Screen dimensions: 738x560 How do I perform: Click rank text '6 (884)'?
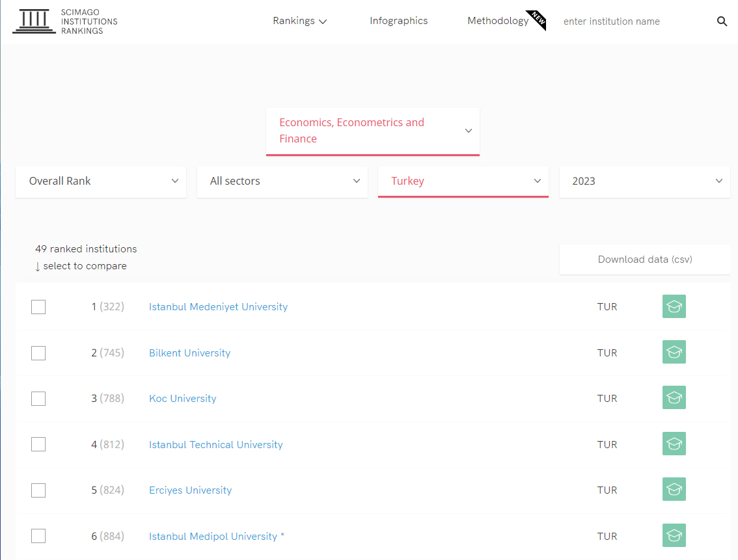tap(108, 536)
